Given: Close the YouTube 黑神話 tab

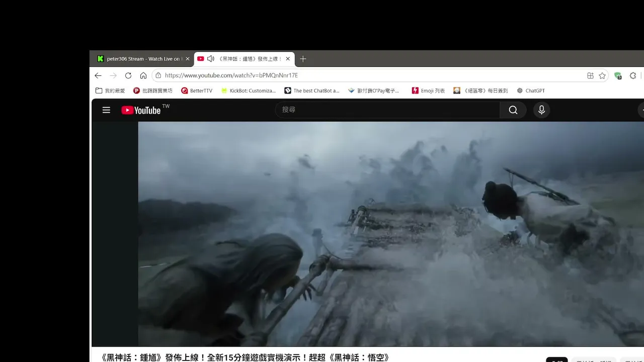Looking at the screenshot, I should (x=288, y=59).
